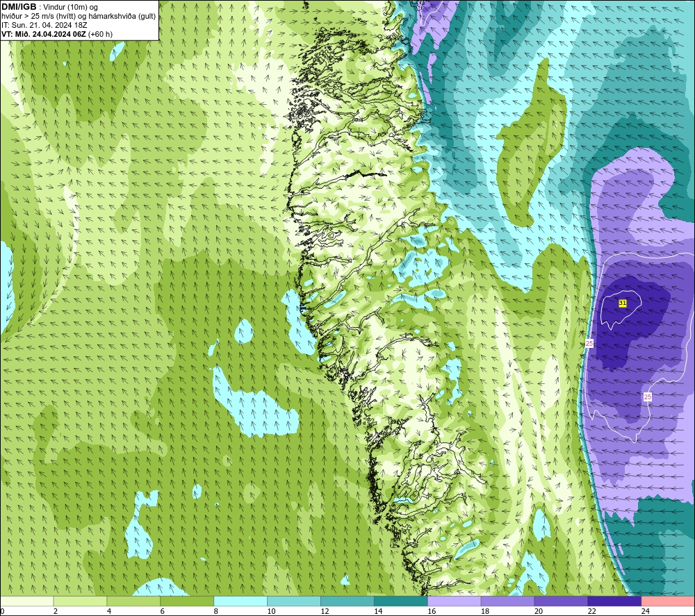
Task: Select the 18–20 m/s medium purple legend swatch
Action: (507, 601)
